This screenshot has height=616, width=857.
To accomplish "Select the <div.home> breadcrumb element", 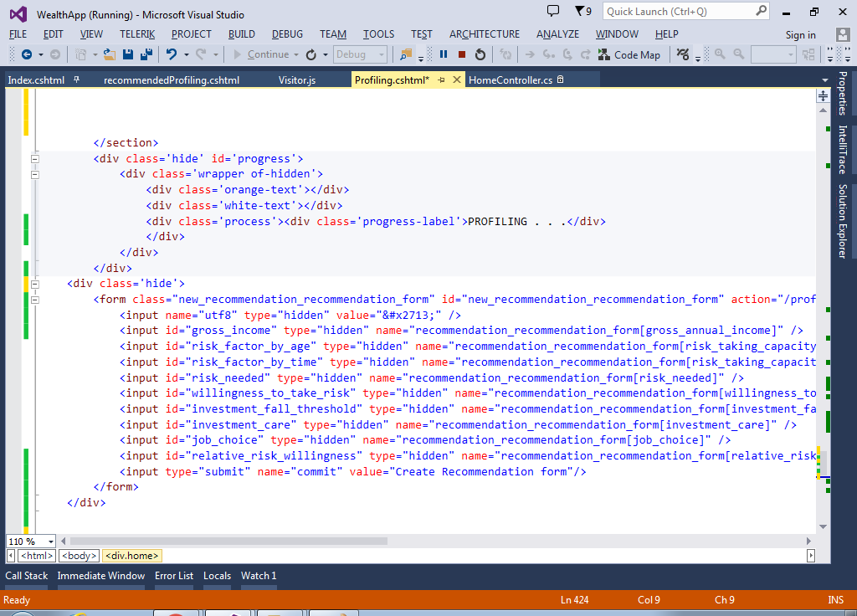I will tap(131, 556).
